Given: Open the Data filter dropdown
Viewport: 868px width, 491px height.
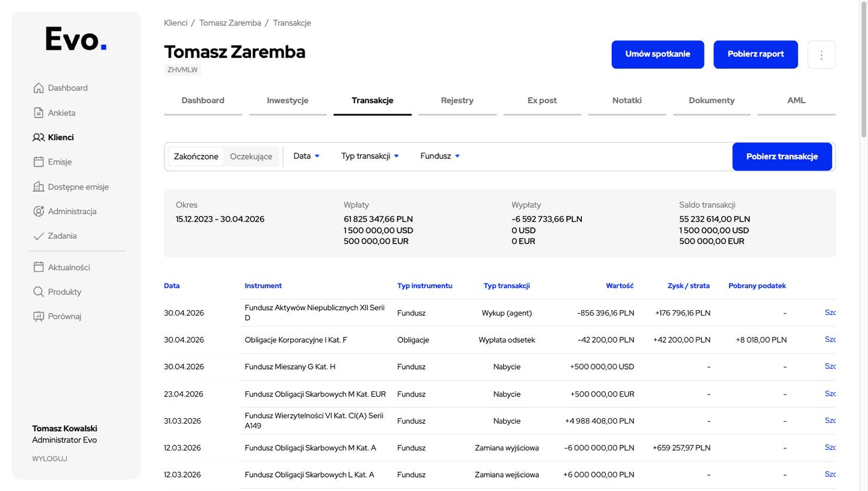Looking at the screenshot, I should click(x=307, y=156).
